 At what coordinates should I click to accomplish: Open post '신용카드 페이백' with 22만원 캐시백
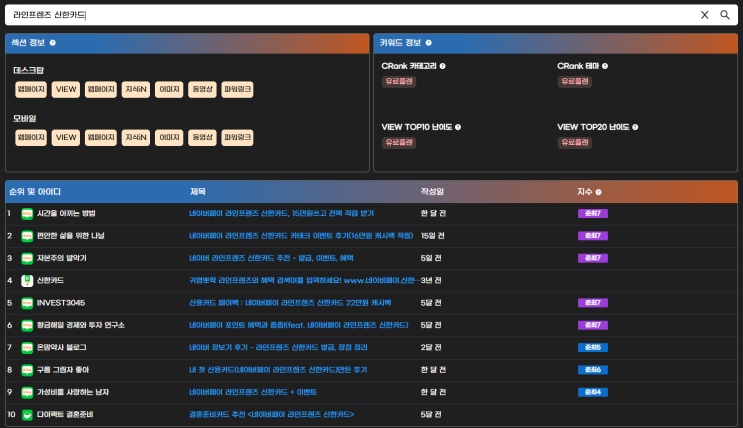click(x=290, y=302)
